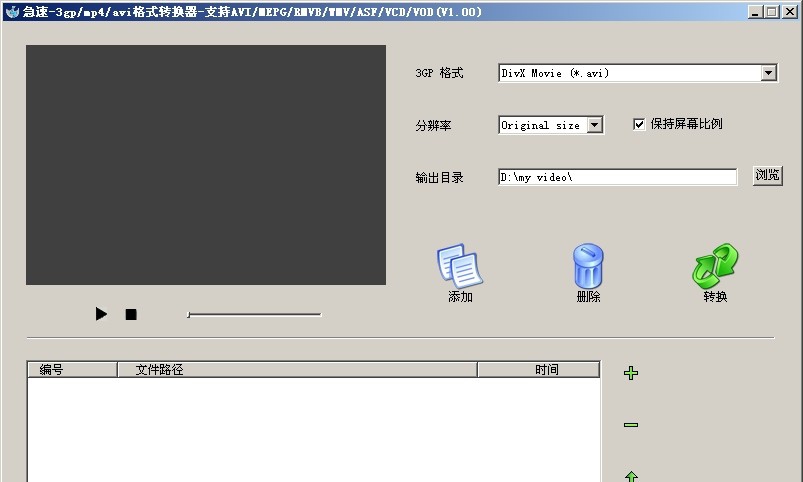The image size is (803, 482).
Task: Minimize the converter window
Action: coord(754,12)
